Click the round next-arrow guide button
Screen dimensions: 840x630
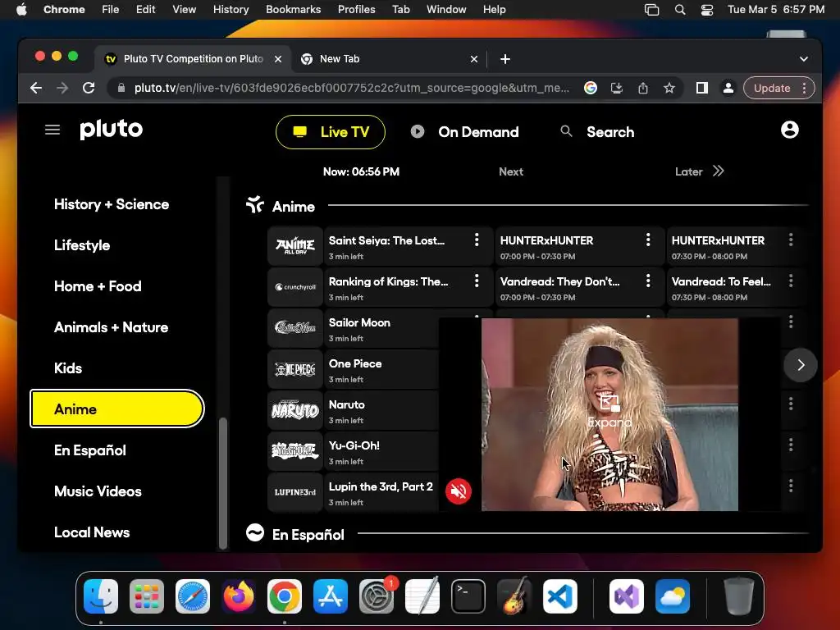click(801, 365)
